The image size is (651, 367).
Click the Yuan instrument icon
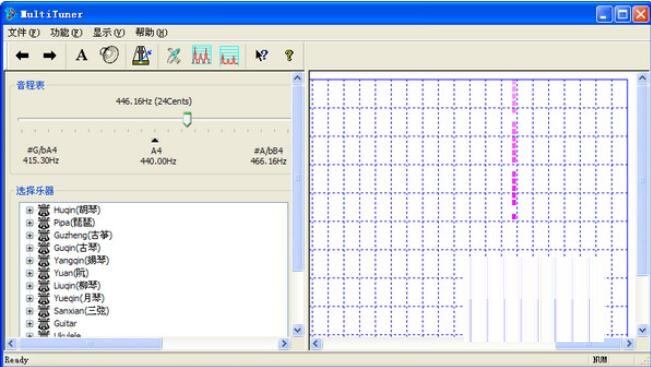tap(44, 273)
